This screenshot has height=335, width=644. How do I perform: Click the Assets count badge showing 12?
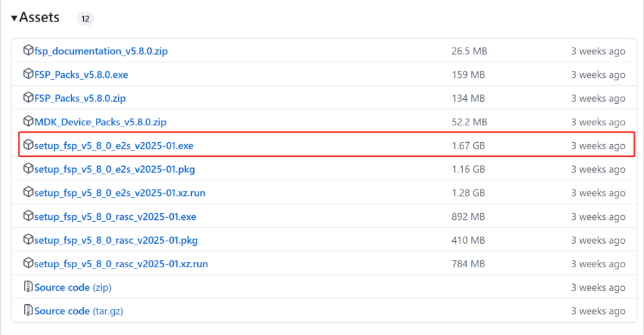pyautogui.click(x=85, y=19)
